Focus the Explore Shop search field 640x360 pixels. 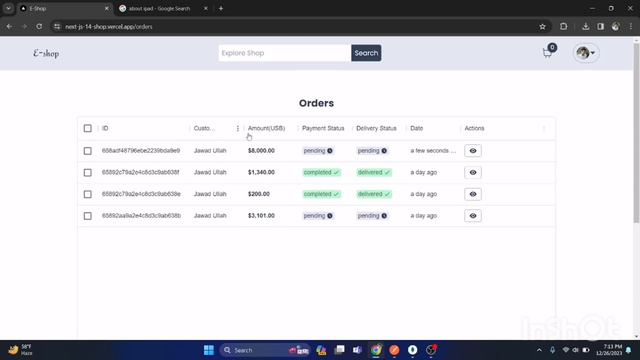point(284,53)
